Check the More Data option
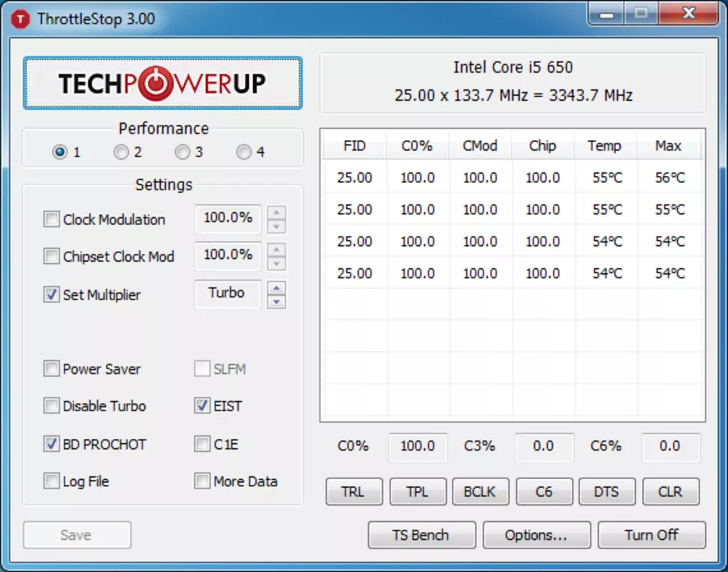 (x=202, y=481)
